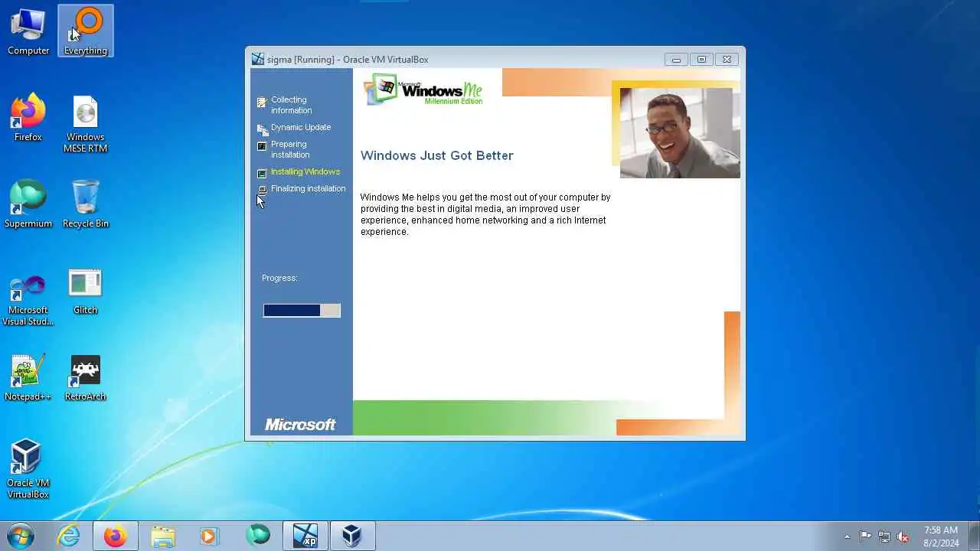Screen dimensions: 980x551
Task: Open the RetroArch desktop shortcut
Action: 85,377
